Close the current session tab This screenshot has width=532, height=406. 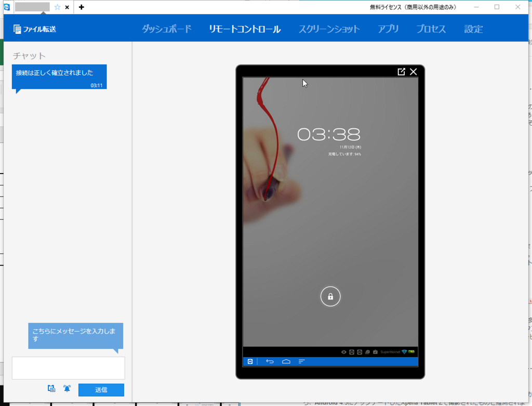(x=67, y=7)
